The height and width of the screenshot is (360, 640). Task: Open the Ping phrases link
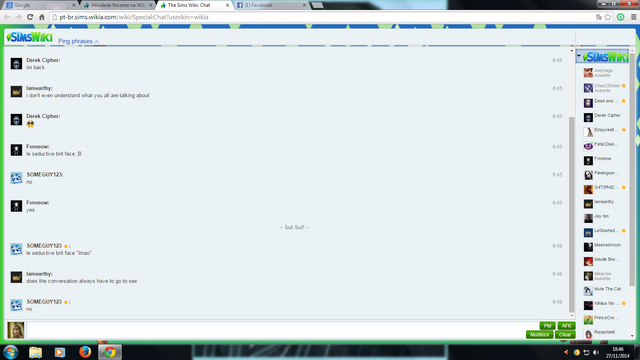click(76, 41)
